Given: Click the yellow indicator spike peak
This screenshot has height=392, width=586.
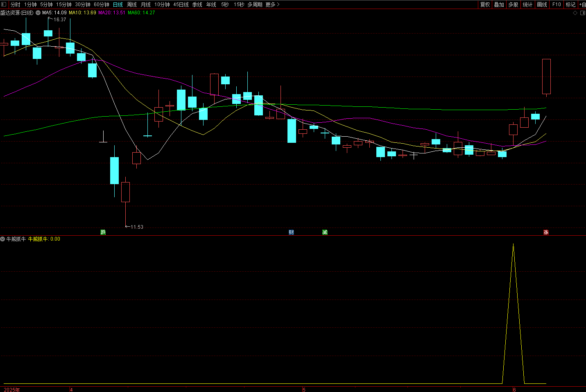Looking at the screenshot, I should pyautogui.click(x=513, y=245).
